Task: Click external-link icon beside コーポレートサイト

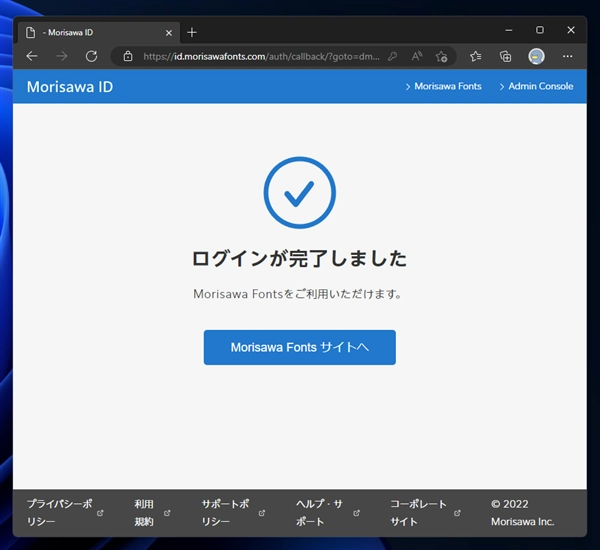Action: pyautogui.click(x=457, y=513)
